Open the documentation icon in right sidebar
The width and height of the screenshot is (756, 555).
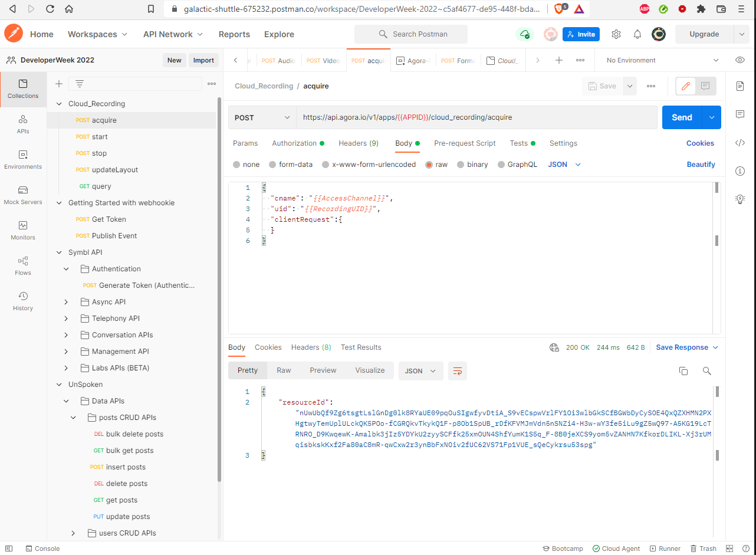740,86
